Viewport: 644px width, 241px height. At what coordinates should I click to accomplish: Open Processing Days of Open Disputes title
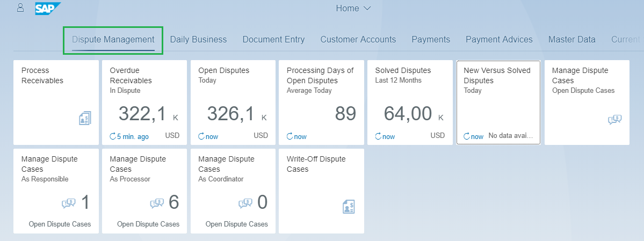(x=320, y=76)
